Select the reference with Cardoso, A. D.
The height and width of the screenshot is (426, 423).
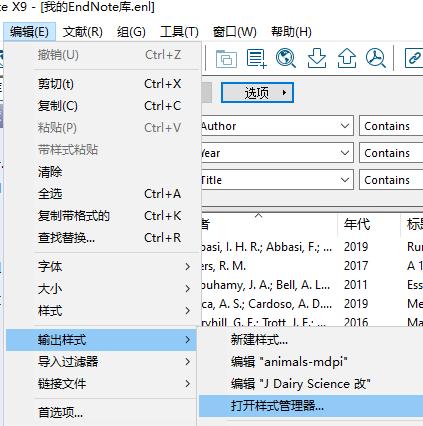click(312, 304)
